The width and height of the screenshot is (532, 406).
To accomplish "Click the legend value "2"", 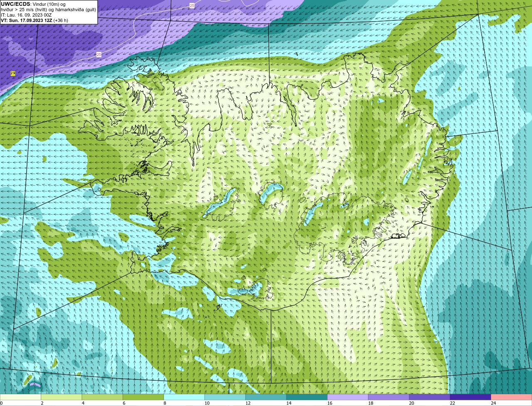I will 42,403.
